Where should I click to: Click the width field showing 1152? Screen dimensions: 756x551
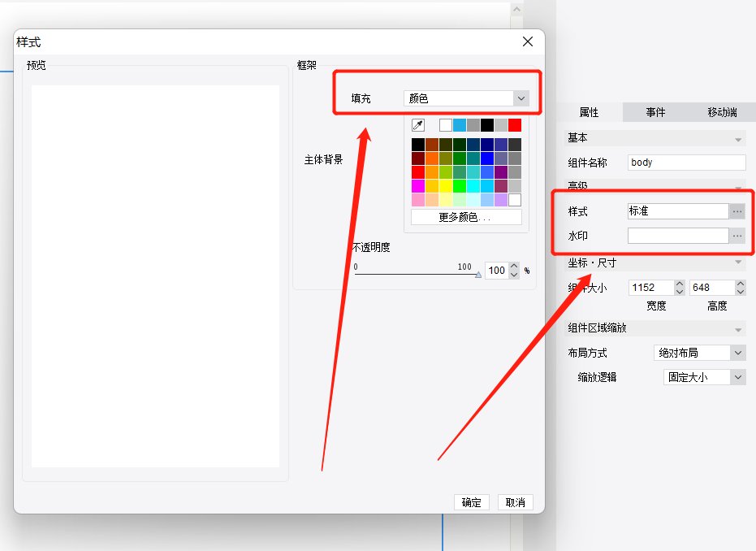pyautogui.click(x=651, y=288)
